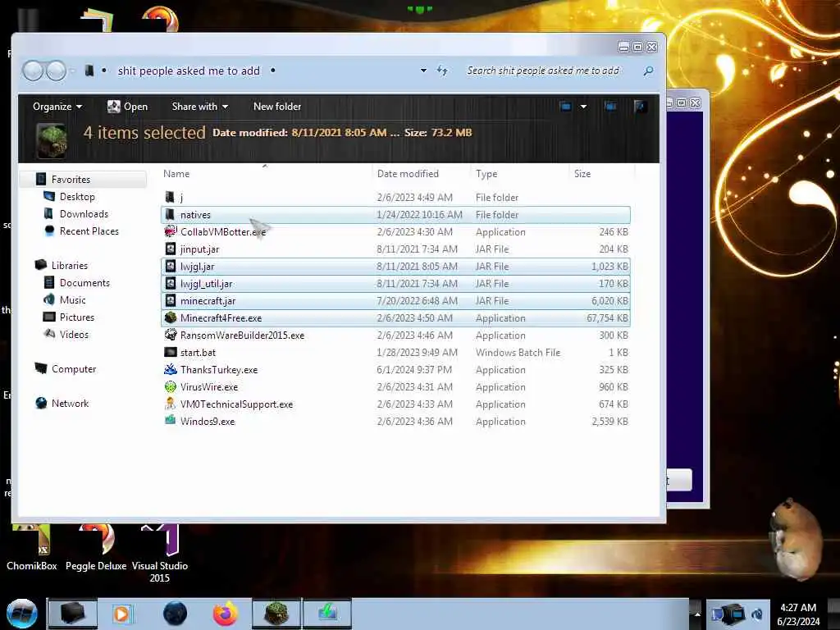840x630 pixels.
Task: Click the change view icon
Action: [x=566, y=107]
